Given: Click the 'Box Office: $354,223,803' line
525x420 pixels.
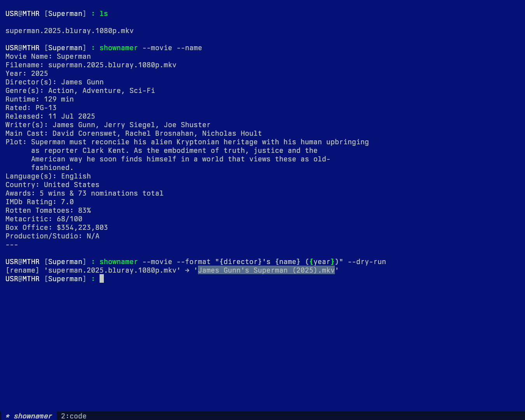Looking at the screenshot, I should tap(57, 227).
